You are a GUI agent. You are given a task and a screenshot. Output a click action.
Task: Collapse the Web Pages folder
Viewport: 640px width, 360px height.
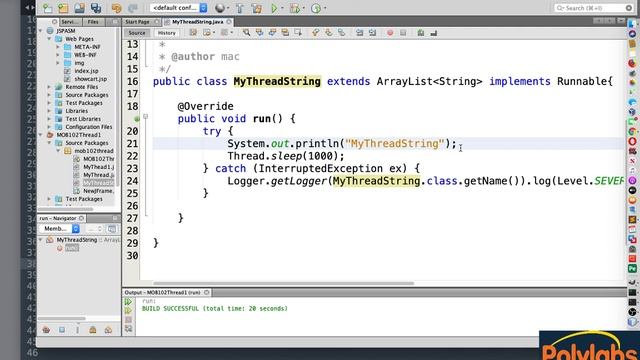pos(49,39)
